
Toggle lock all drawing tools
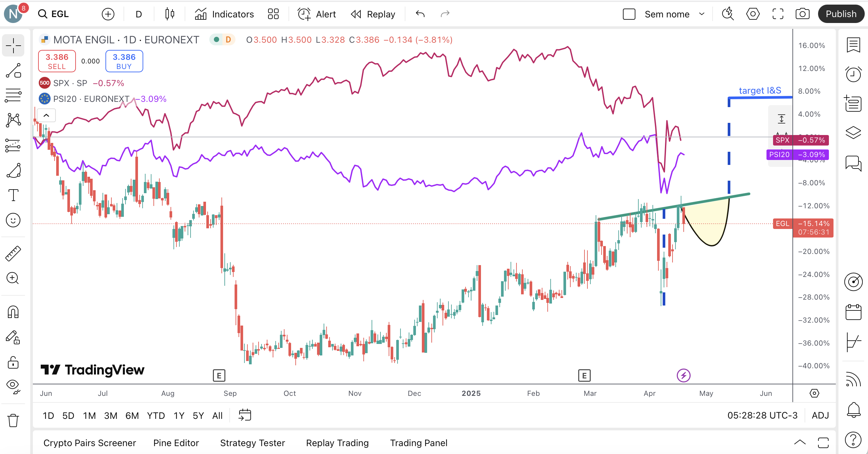(x=13, y=362)
